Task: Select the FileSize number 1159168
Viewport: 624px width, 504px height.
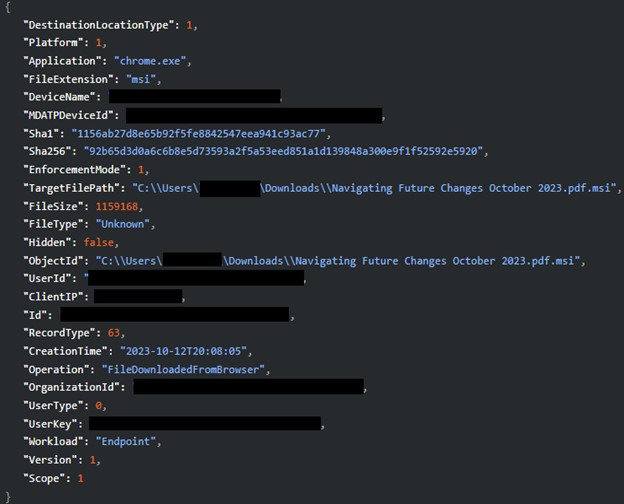Action: coord(125,206)
